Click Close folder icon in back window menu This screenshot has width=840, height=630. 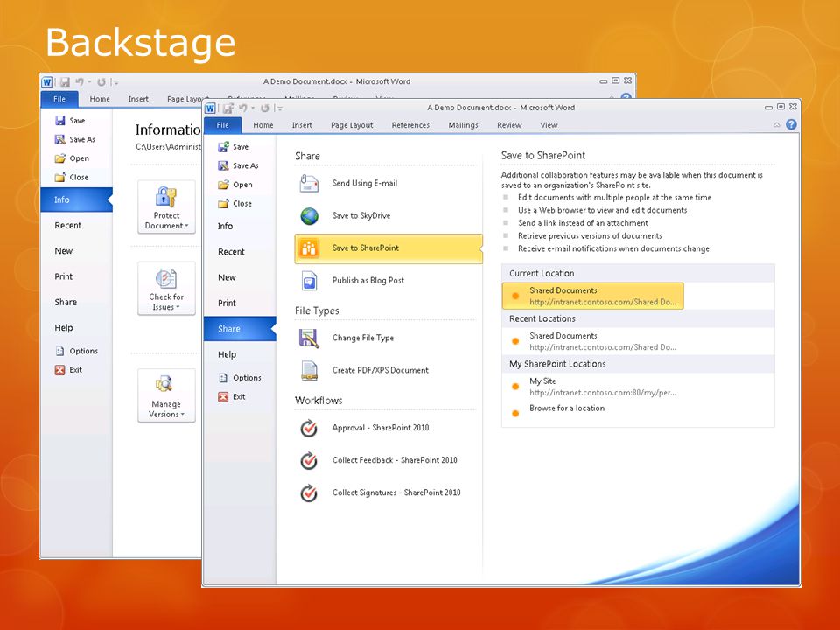(60, 178)
